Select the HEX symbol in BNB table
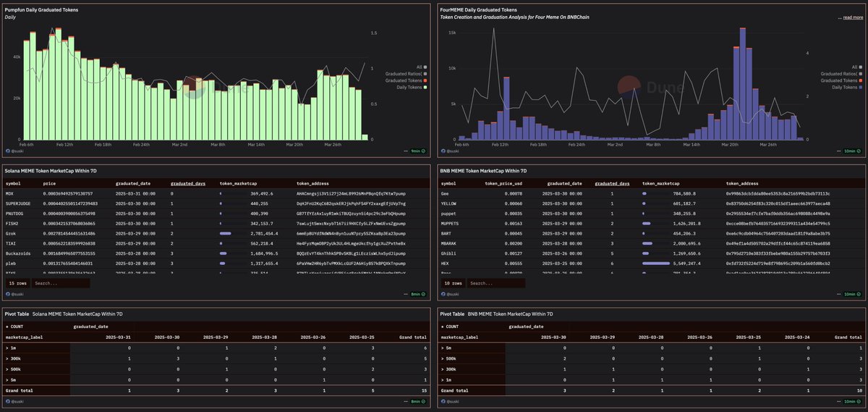 (x=445, y=265)
